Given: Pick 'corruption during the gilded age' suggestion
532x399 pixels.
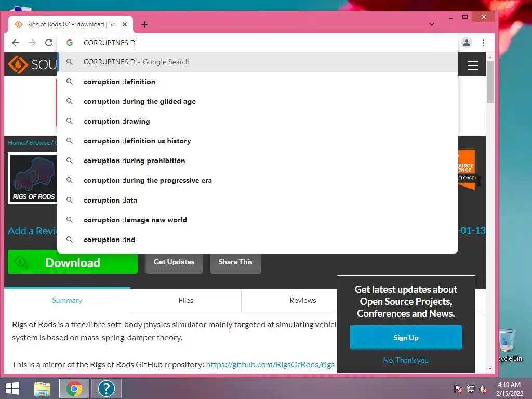Looking at the screenshot, I should 258,101.
